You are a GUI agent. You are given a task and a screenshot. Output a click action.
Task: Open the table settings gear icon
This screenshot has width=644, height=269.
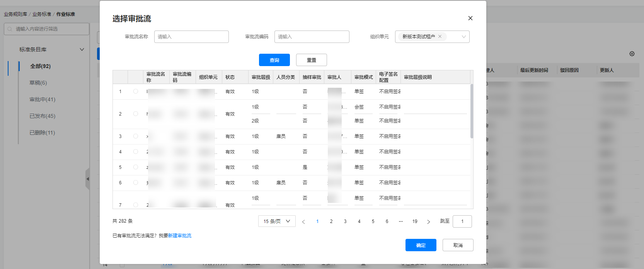tap(632, 54)
